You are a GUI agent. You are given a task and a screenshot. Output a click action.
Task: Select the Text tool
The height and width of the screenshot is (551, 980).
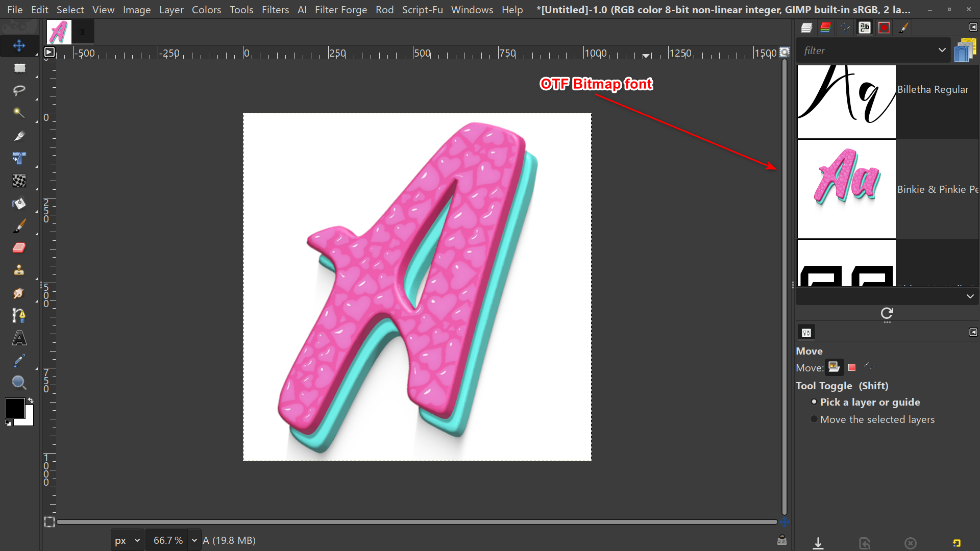pos(19,338)
